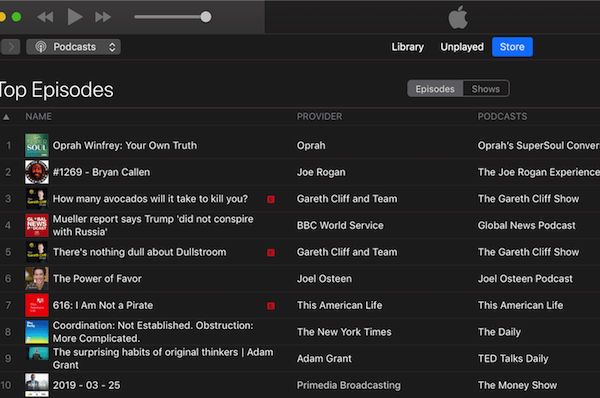Open the Podcasts media picker dropdown
Image resolution: width=600 pixels, height=398 pixels.
click(73, 47)
